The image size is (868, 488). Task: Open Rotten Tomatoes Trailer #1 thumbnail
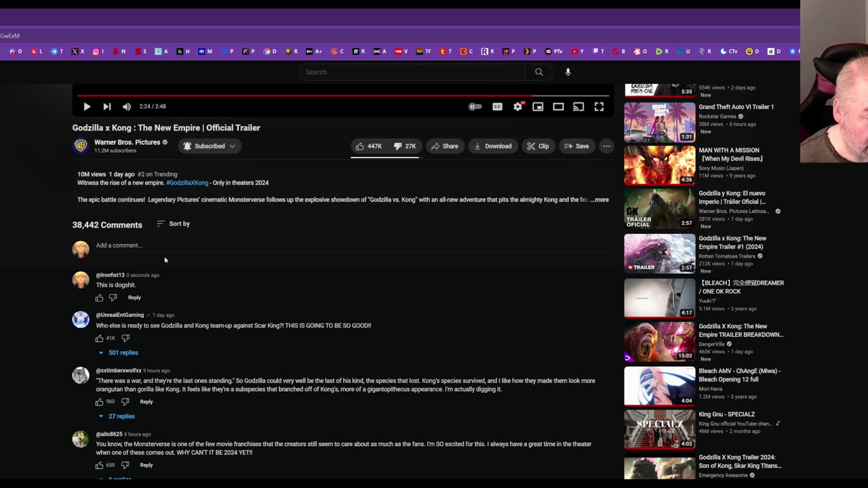tap(660, 253)
